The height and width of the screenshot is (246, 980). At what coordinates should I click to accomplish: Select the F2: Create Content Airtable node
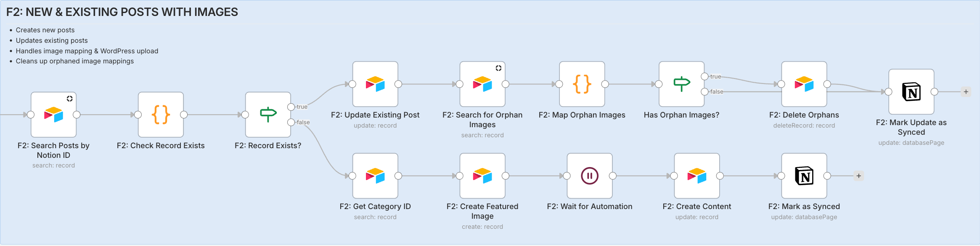(697, 175)
